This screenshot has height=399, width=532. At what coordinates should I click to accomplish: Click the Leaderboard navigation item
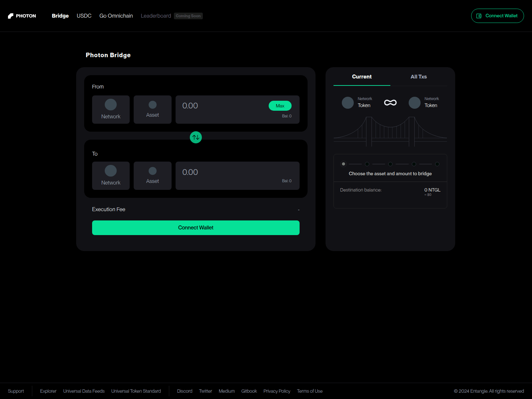(156, 16)
